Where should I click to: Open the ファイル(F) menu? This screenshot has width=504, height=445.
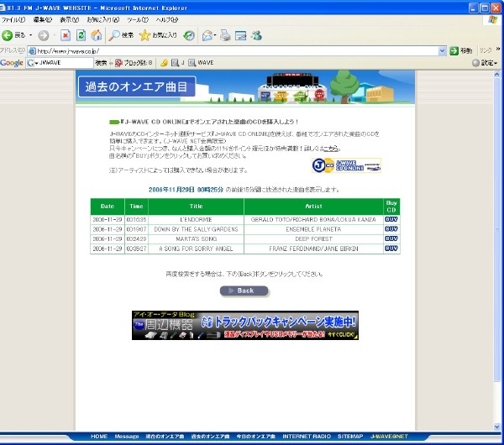(x=13, y=19)
